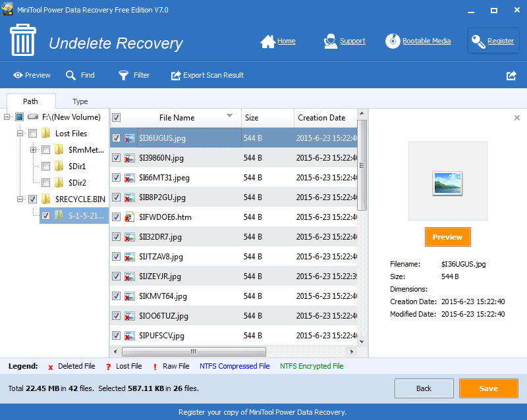This screenshot has width=527, height=420.
Task: Uncheck the $I39860N.jpg checkbox
Action: pos(117,158)
